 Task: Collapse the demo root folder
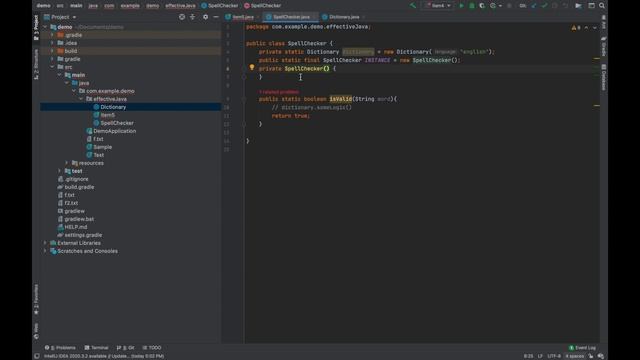45,27
